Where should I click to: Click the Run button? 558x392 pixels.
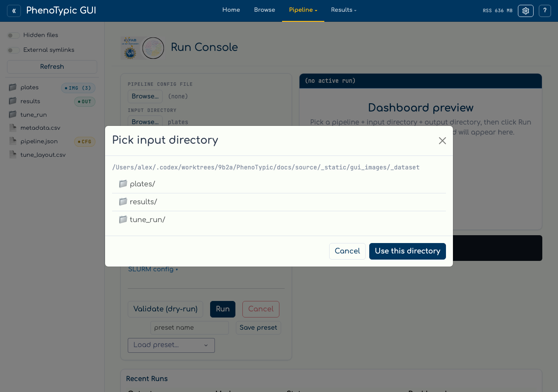pyautogui.click(x=223, y=309)
